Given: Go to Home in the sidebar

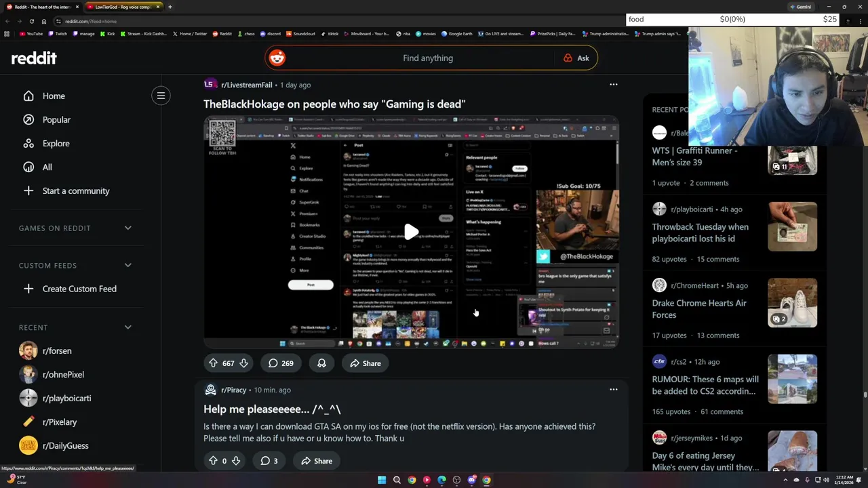Looking at the screenshot, I should pyautogui.click(x=54, y=96).
